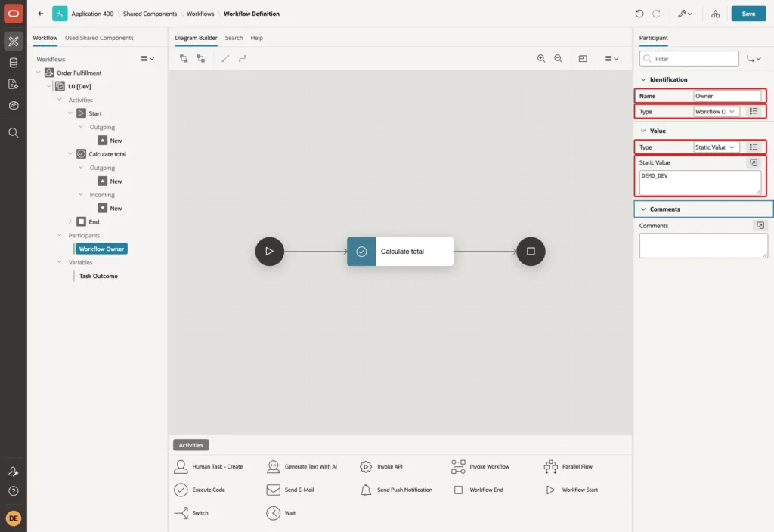
Task: Select the angled connection line tool
Action: click(242, 59)
